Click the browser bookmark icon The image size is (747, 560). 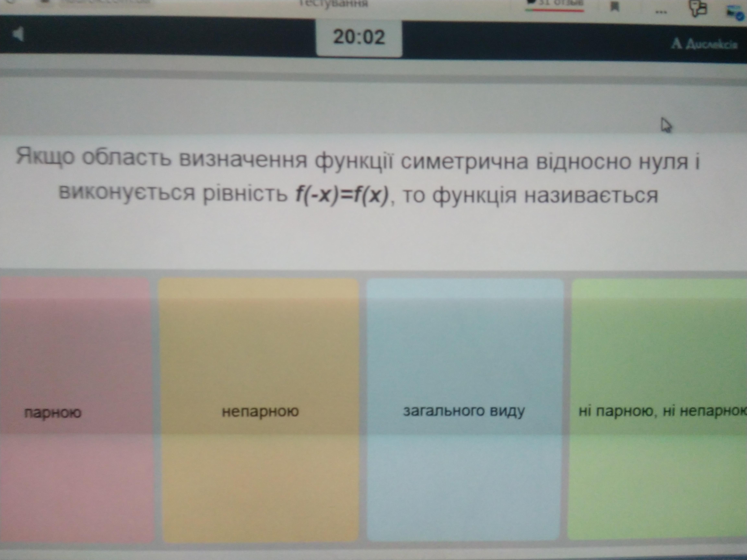[615, 7]
